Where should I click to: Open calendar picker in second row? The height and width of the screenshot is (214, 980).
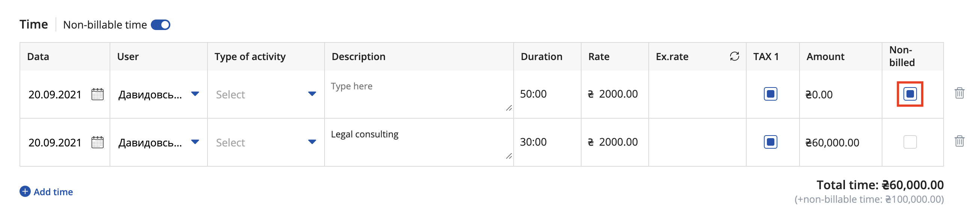point(98,142)
